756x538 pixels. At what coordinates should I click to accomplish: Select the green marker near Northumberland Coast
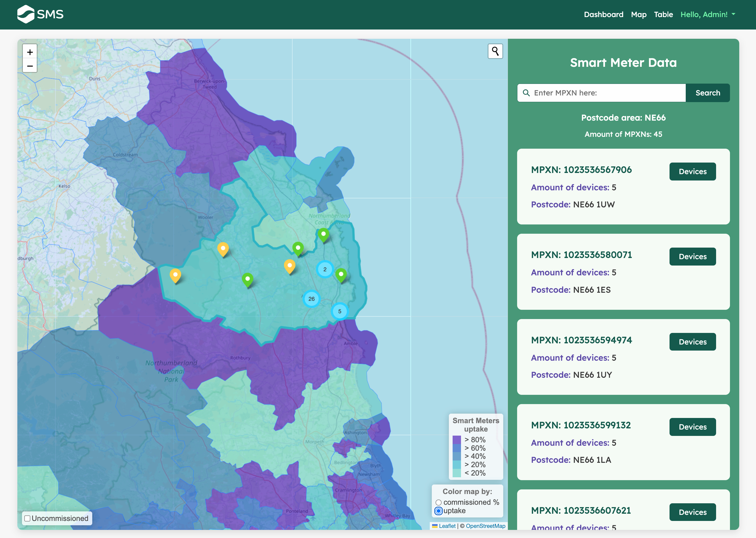tap(324, 235)
